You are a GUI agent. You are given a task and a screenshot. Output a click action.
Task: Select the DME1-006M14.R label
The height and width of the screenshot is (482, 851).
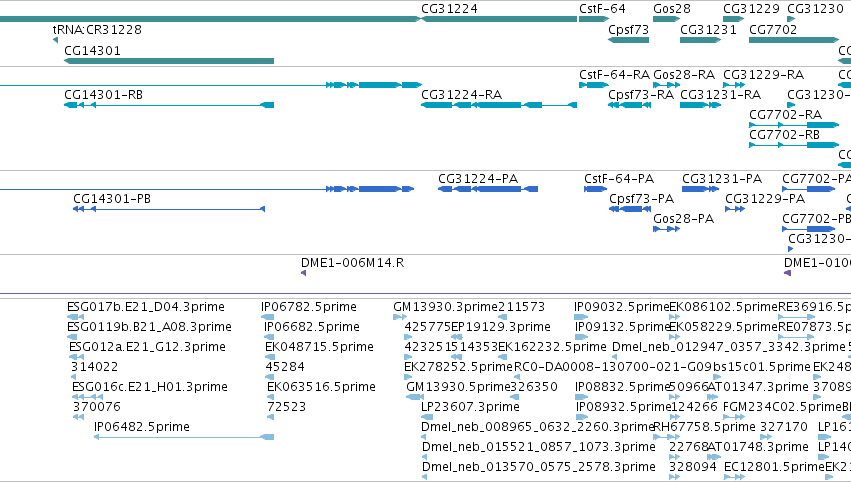point(352,263)
